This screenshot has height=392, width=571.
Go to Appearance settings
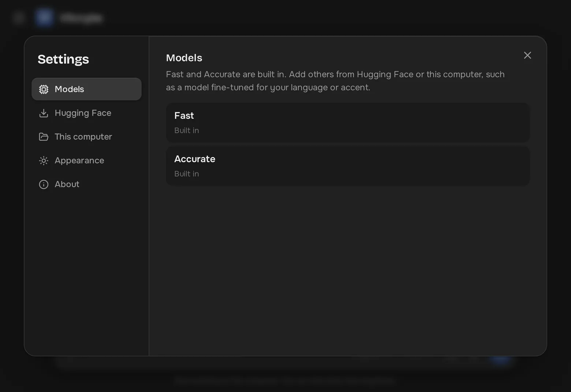point(86,161)
